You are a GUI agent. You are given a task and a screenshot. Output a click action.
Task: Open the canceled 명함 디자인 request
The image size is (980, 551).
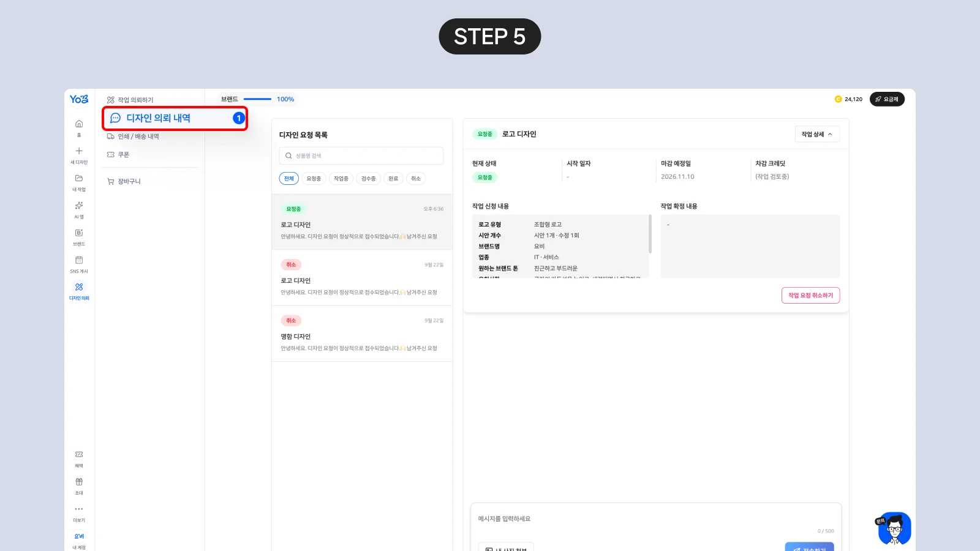tap(362, 334)
